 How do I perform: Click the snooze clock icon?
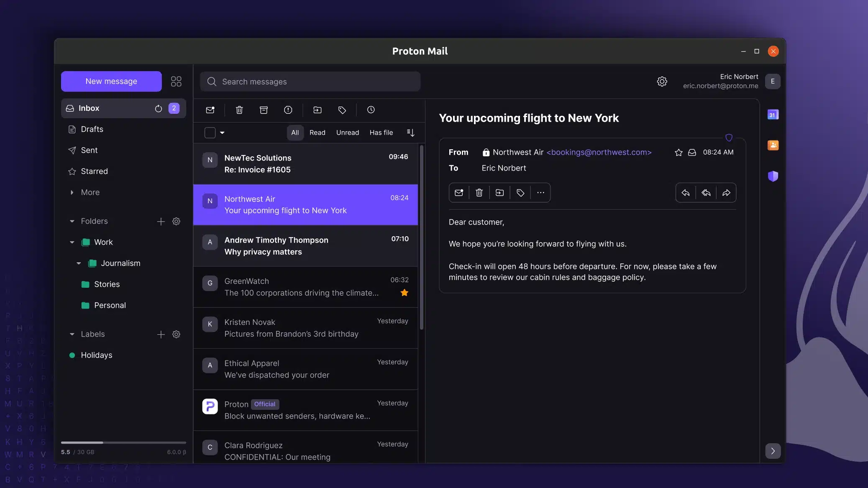tap(371, 110)
